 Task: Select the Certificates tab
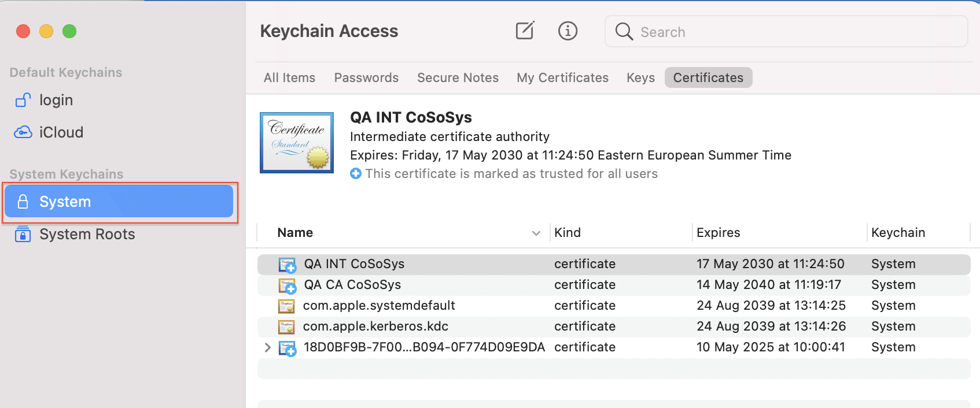coord(708,77)
